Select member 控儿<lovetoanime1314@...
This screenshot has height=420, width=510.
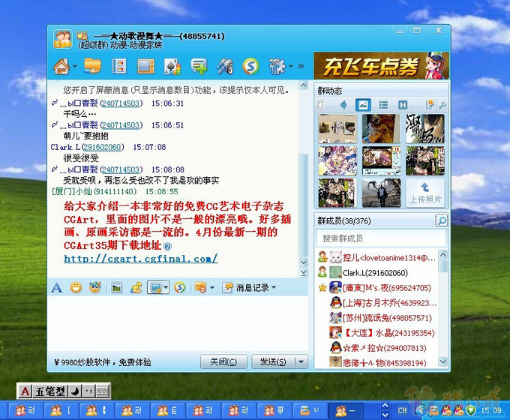click(x=377, y=258)
